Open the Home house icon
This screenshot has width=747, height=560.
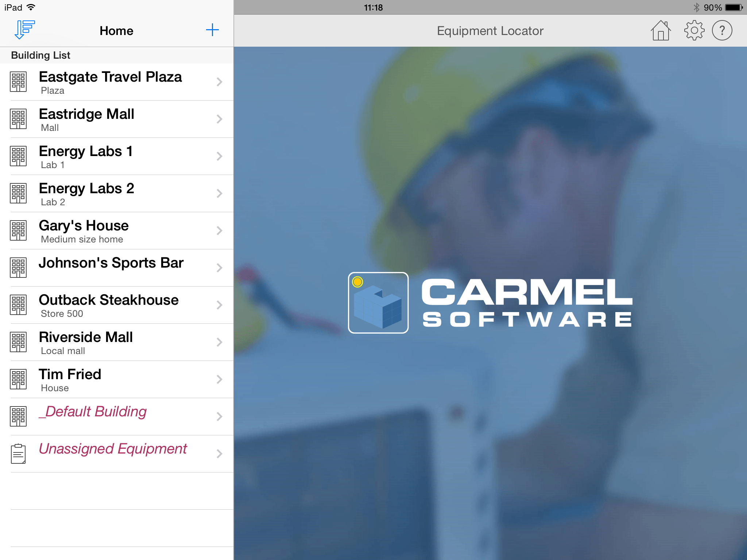(x=661, y=31)
